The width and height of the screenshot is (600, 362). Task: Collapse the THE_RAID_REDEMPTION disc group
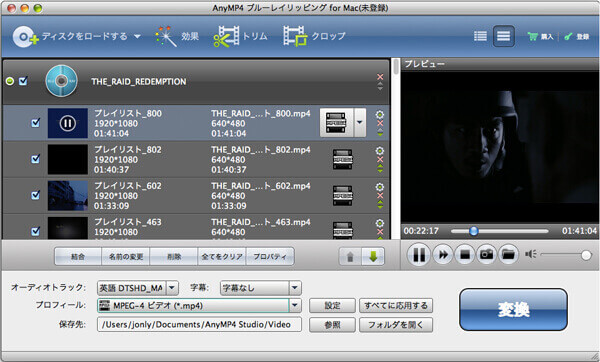(x=10, y=81)
